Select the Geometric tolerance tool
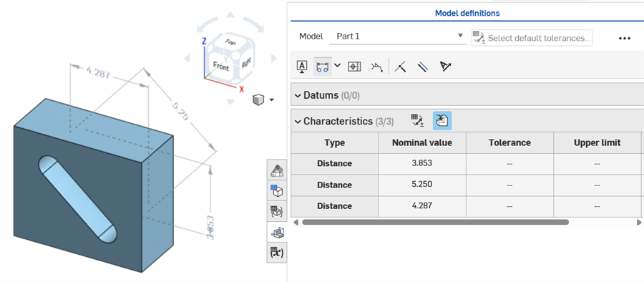 click(354, 66)
